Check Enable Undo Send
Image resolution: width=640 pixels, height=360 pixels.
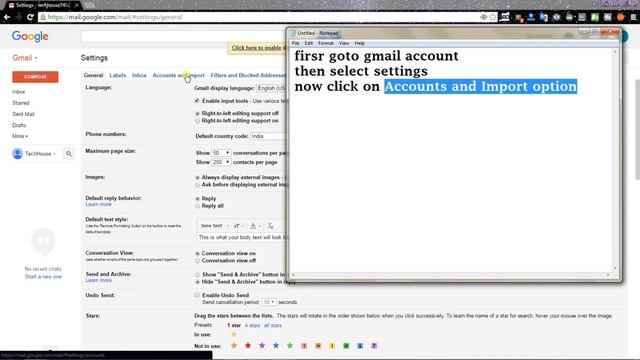pyautogui.click(x=197, y=295)
